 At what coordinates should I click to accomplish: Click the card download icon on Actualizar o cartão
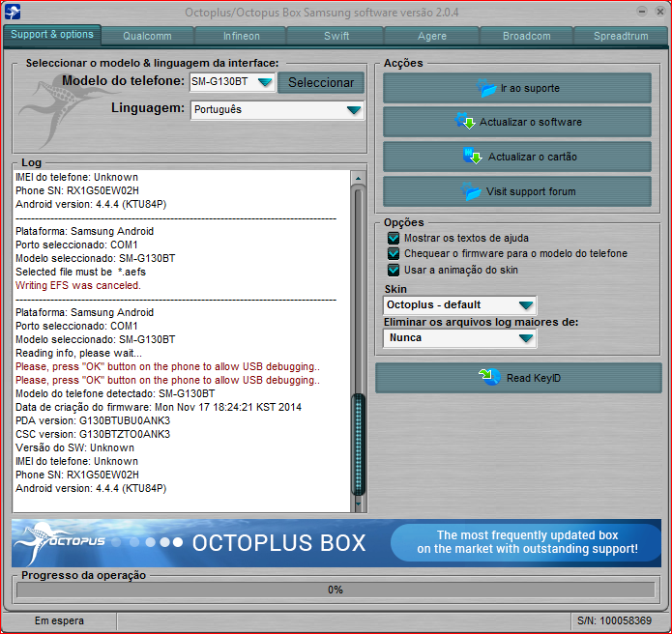(473, 156)
